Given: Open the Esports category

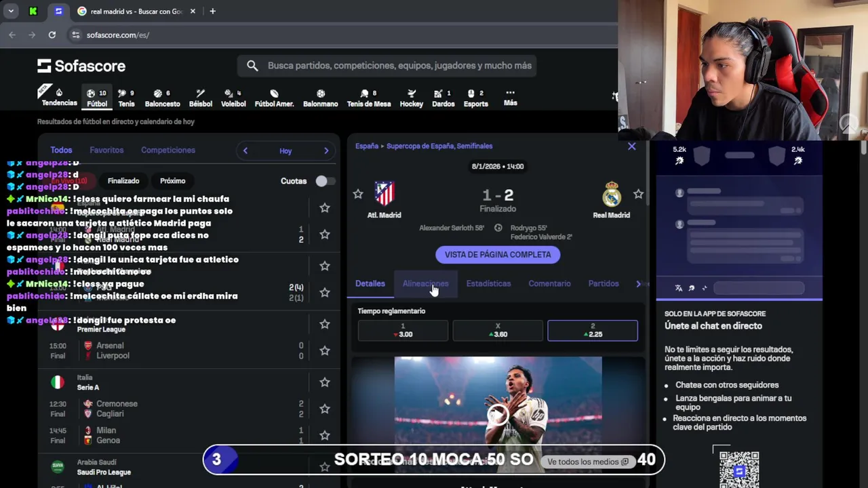Looking at the screenshot, I should click(475, 98).
